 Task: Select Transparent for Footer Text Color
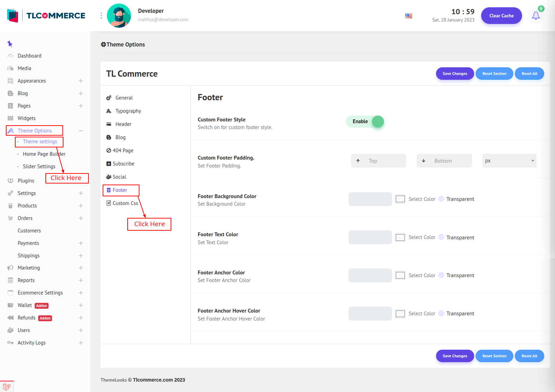(x=441, y=237)
